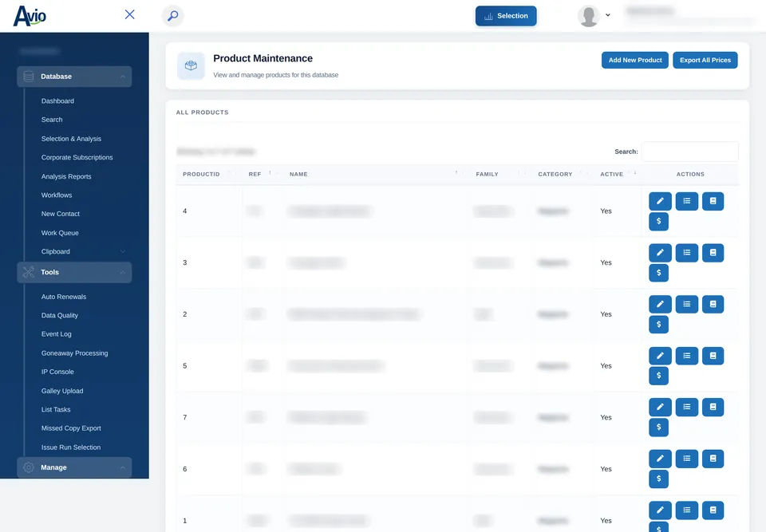Image resolution: width=766 pixels, height=532 pixels.
Task: Open List Tasks
Action: tap(56, 409)
